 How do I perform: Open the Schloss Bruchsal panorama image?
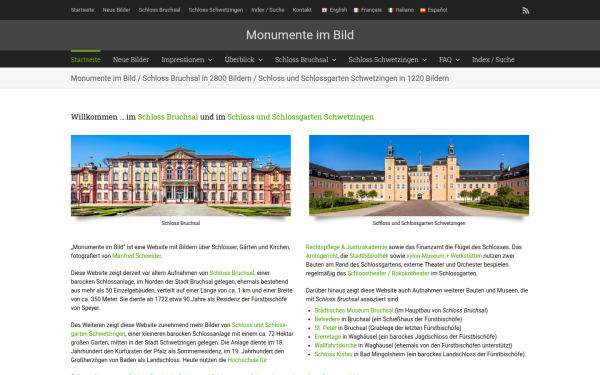pos(181,176)
